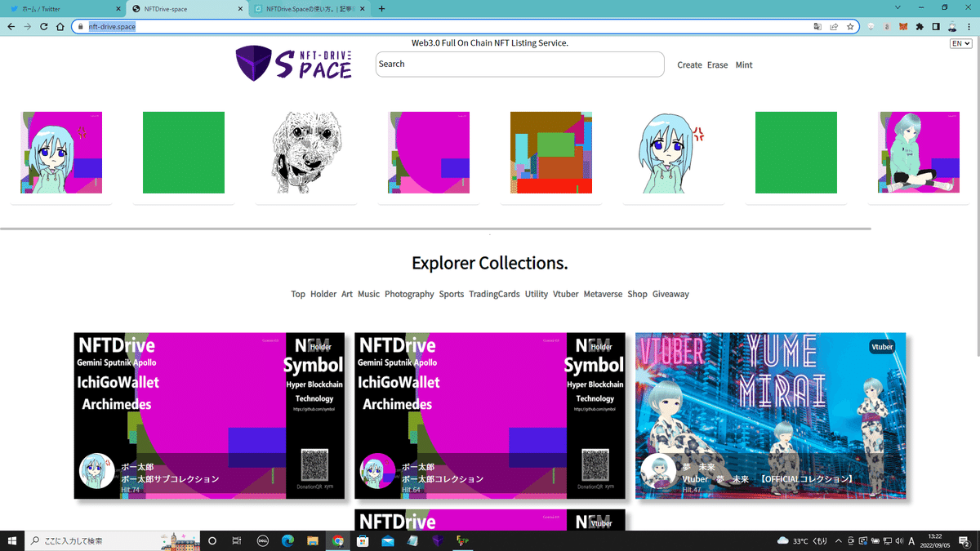Open the notification center icon
The height and width of the screenshot is (551, 980).
(x=964, y=540)
